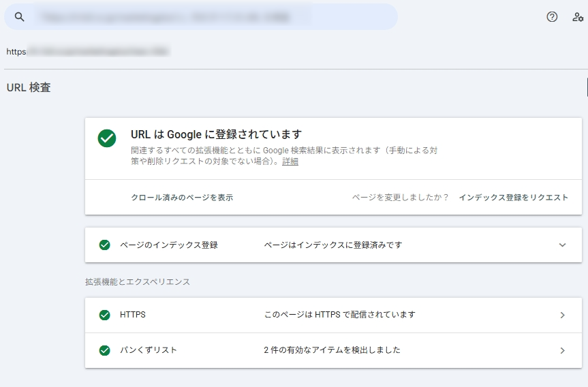The image size is (588, 387).
Task: Open パンくずリスト row arrow
Action: point(562,350)
